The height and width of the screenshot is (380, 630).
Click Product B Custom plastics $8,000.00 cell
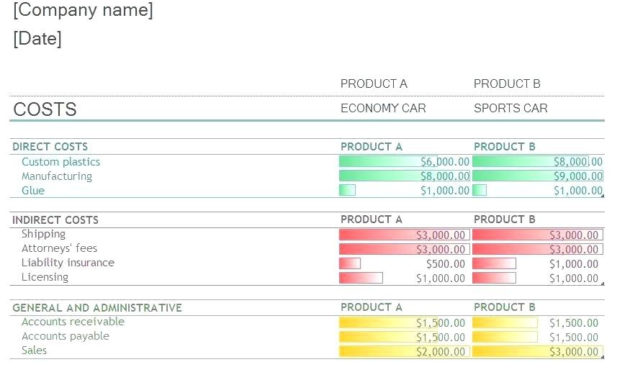[x=538, y=162]
